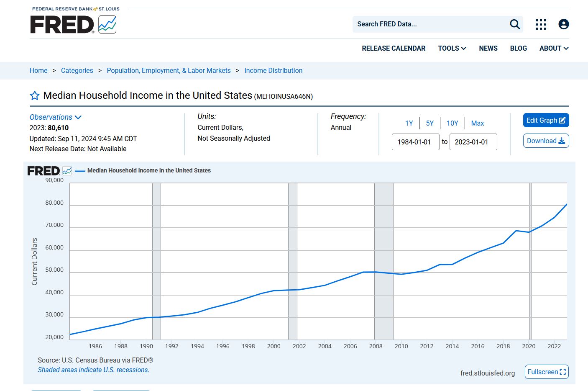The width and height of the screenshot is (588, 391).
Task: Click Shaded areas indicate U.S. recessions link
Action: 94,370
